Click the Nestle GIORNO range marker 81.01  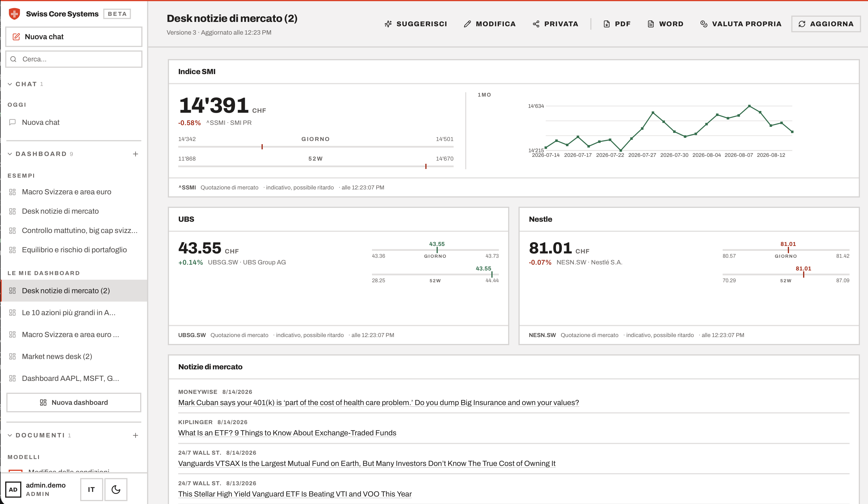[788, 250]
